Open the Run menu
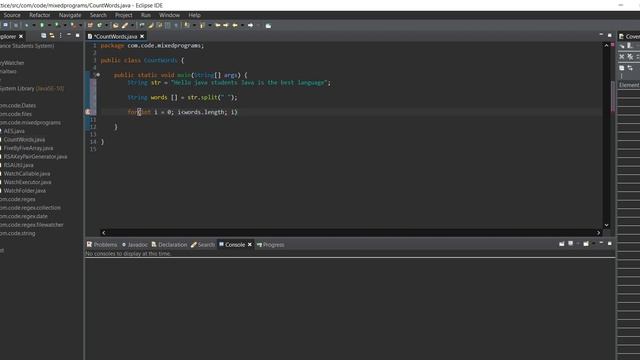Screen dimensions: 640x360 tap(146, 15)
